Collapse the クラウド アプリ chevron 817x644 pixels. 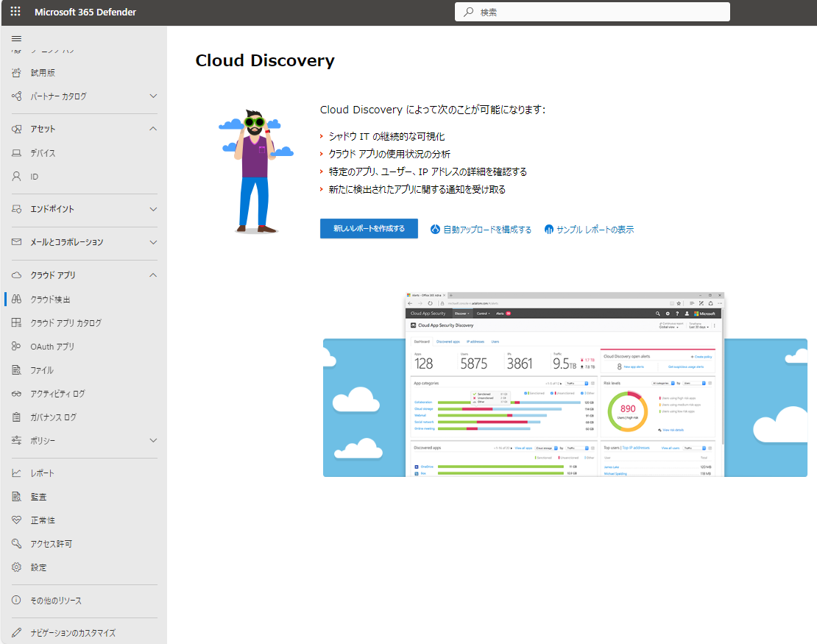click(153, 275)
